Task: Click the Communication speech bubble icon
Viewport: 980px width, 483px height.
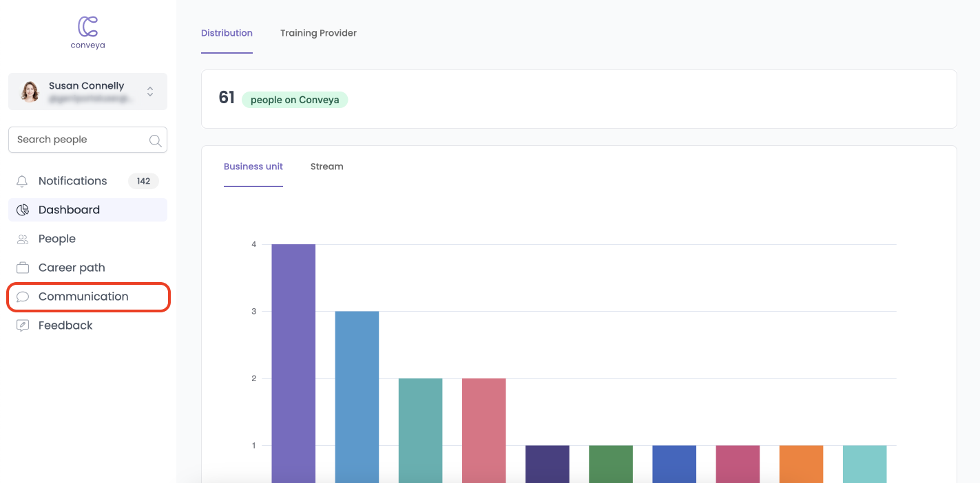Action: click(x=23, y=297)
